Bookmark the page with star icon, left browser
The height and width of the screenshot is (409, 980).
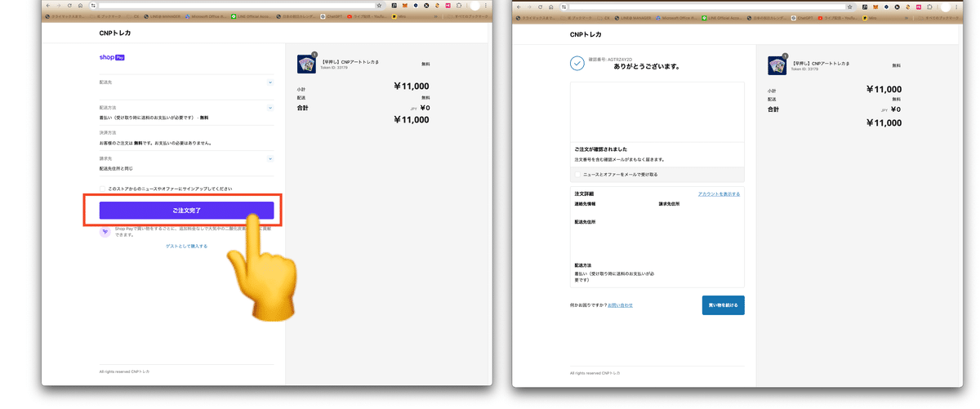(x=379, y=6)
